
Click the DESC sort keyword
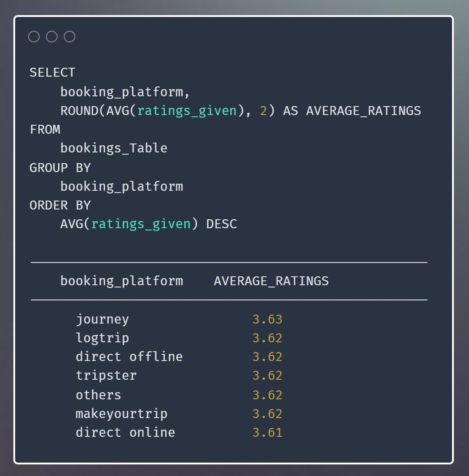click(222, 224)
